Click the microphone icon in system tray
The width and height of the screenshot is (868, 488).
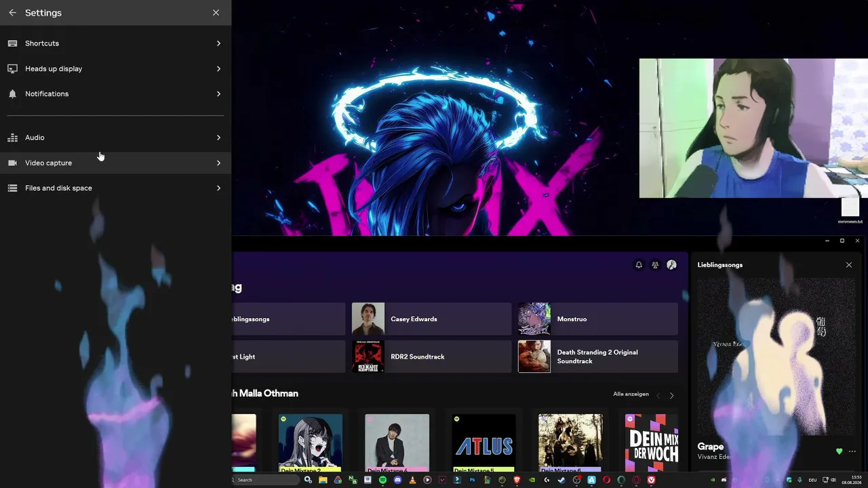point(800,480)
